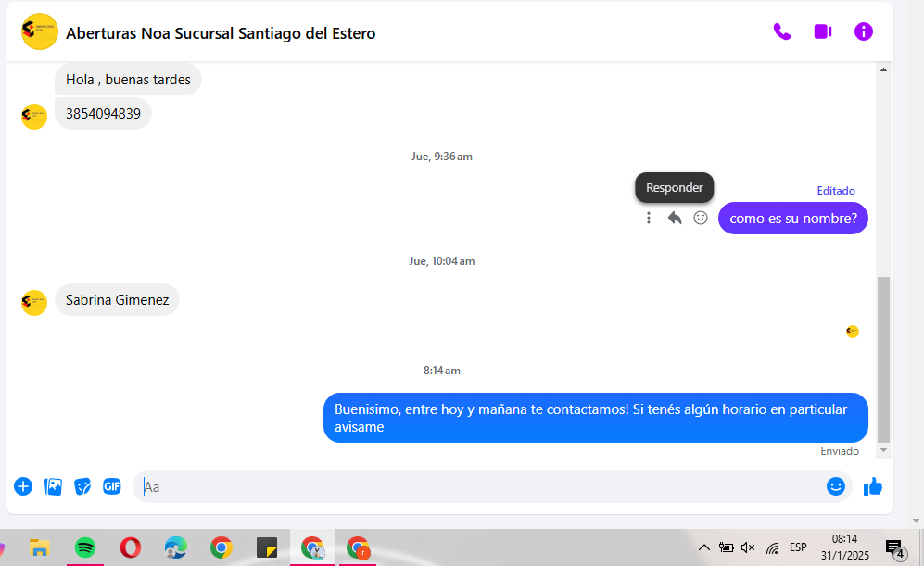924x566 pixels.
Task: Open three-dot more options for sent message
Action: tap(649, 218)
